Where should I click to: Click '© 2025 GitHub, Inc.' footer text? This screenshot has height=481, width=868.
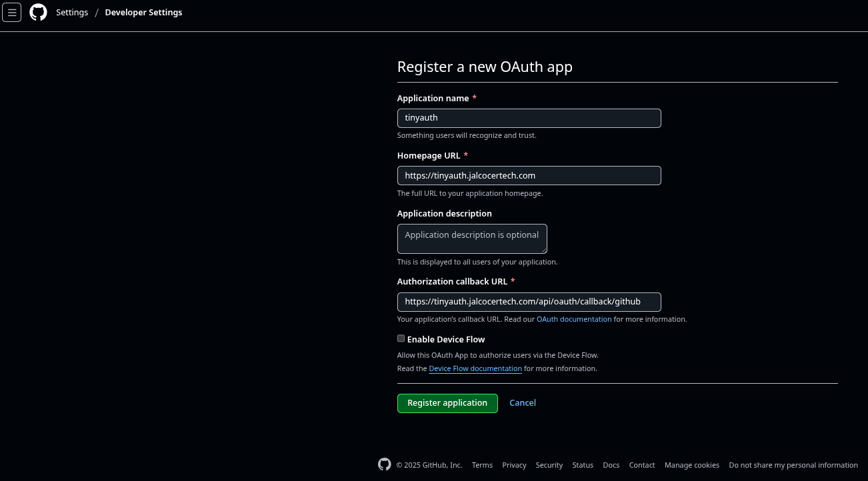[x=429, y=465]
